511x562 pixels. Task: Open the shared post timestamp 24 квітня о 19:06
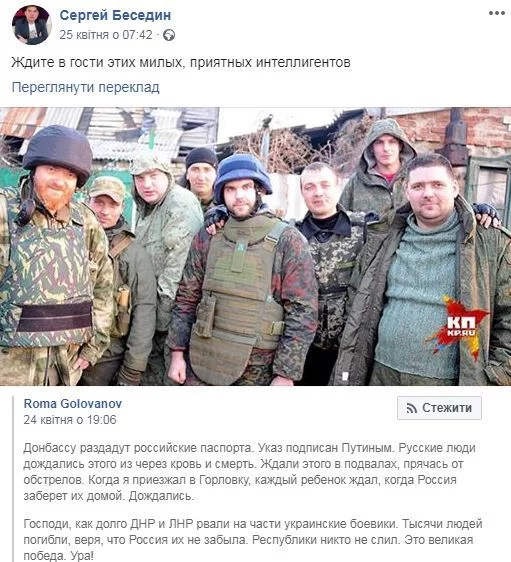pyautogui.click(x=70, y=420)
